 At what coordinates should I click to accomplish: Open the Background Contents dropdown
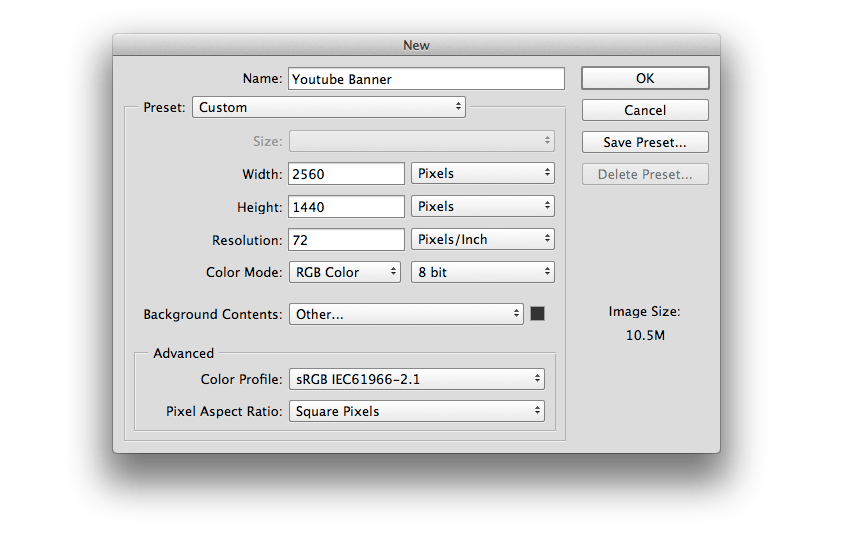point(406,314)
